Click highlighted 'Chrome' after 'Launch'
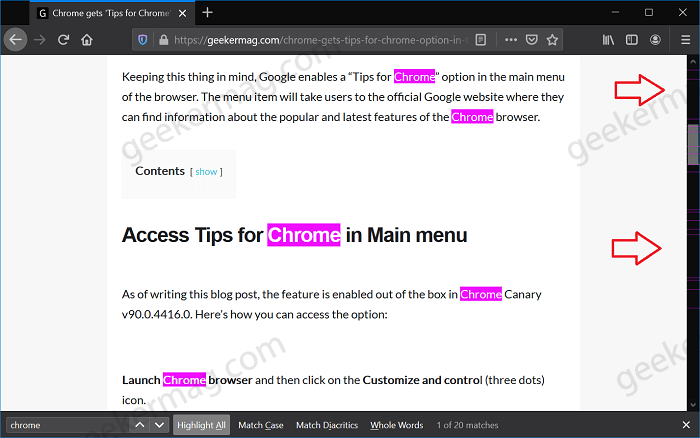 [184, 380]
